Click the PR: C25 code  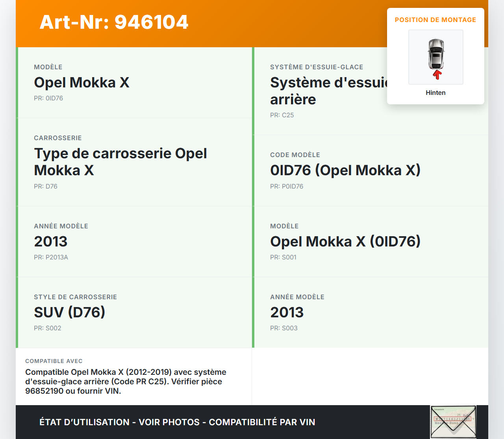(282, 115)
